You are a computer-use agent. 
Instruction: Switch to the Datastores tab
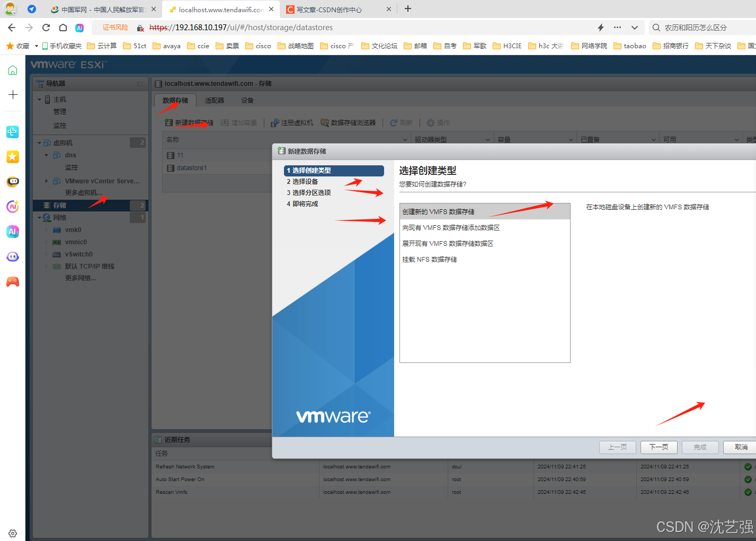point(175,101)
